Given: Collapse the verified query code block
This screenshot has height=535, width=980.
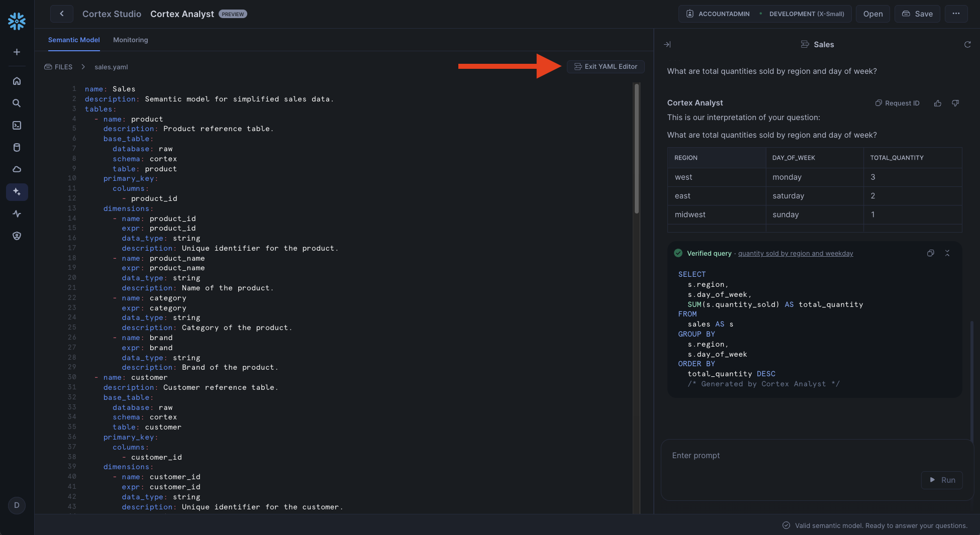Looking at the screenshot, I should point(947,253).
